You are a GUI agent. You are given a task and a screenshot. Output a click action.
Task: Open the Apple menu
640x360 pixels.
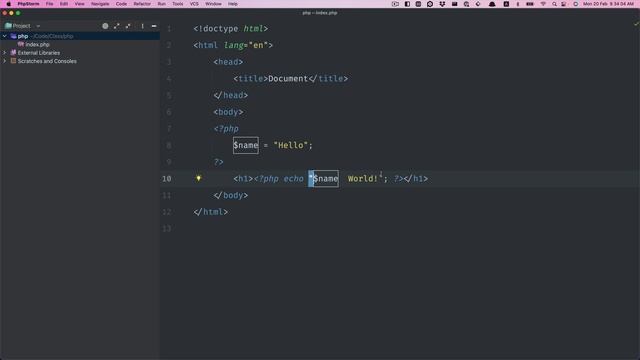pos(9,4)
